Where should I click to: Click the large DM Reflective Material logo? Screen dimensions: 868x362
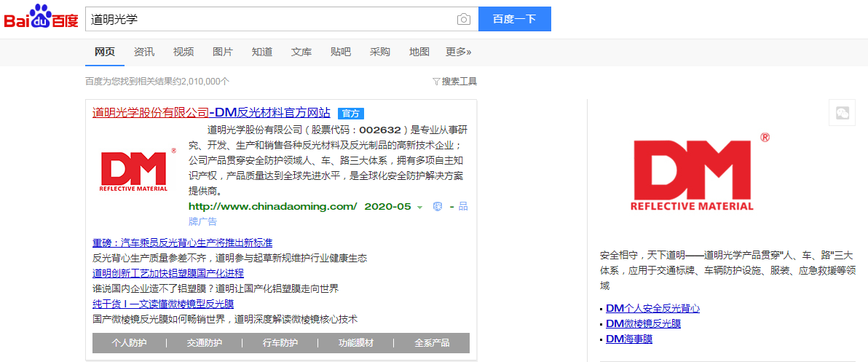point(700,172)
